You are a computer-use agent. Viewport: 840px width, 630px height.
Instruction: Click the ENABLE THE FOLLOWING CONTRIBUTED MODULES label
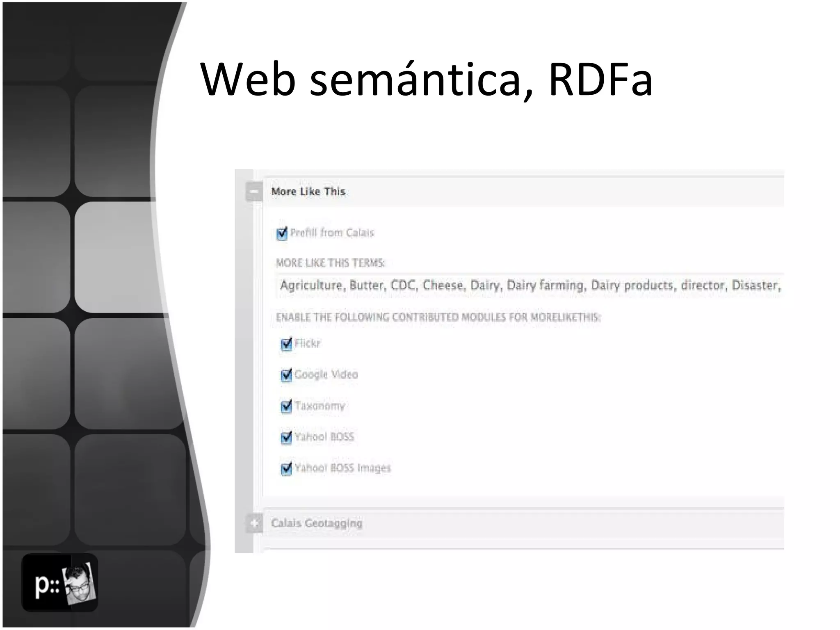tap(438, 317)
